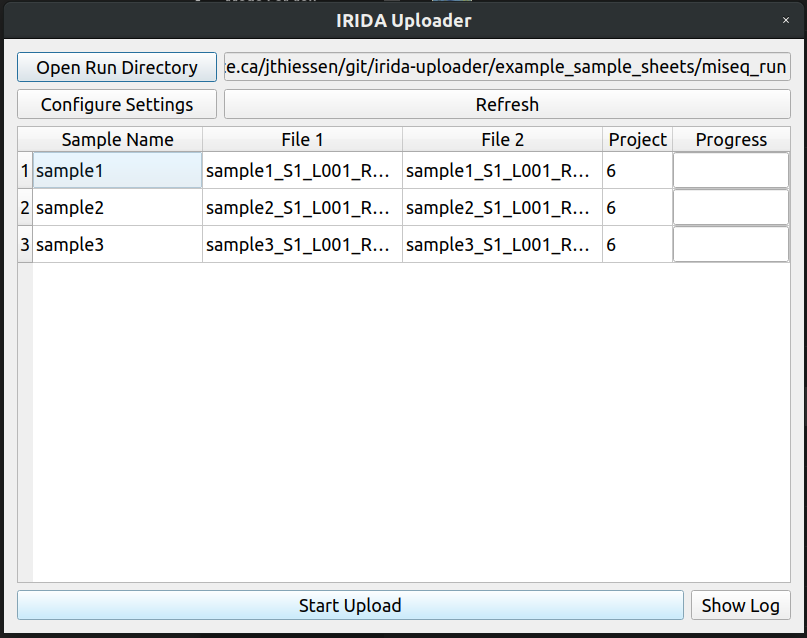Viewport: 807px width, 638px height.
Task: Open Configure Settings
Action: click(117, 104)
